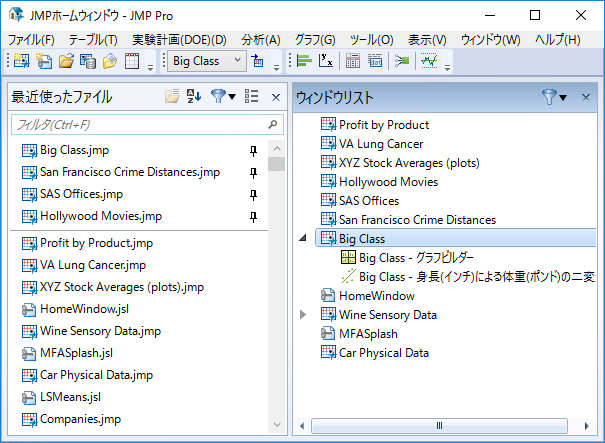The width and height of the screenshot is (605, 443).
Task: Select VA Lung Cancer in window list
Action: pyautogui.click(x=372, y=144)
